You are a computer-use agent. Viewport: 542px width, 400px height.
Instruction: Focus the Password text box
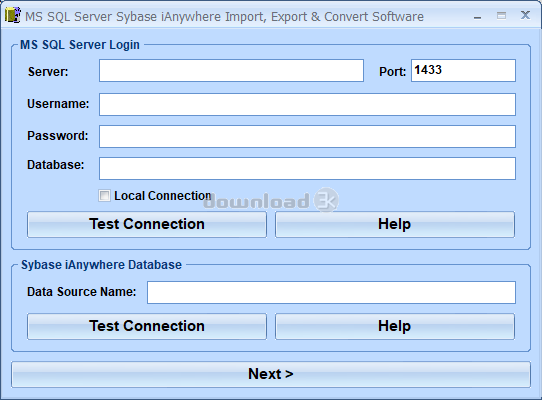tap(307, 137)
